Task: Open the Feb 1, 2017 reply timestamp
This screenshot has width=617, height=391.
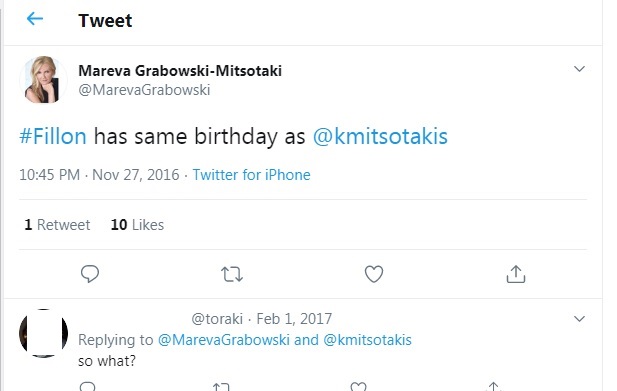Action: coord(294,319)
